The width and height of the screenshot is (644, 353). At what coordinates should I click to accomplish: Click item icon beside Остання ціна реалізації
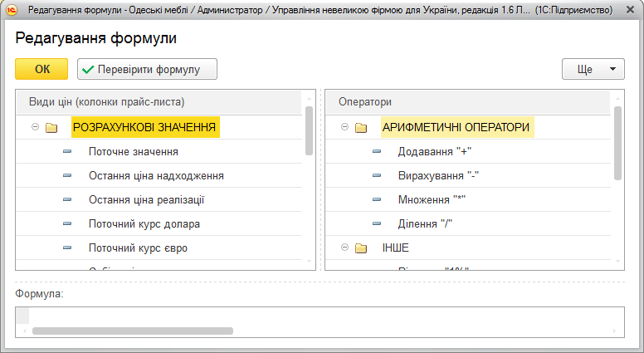coord(67,199)
